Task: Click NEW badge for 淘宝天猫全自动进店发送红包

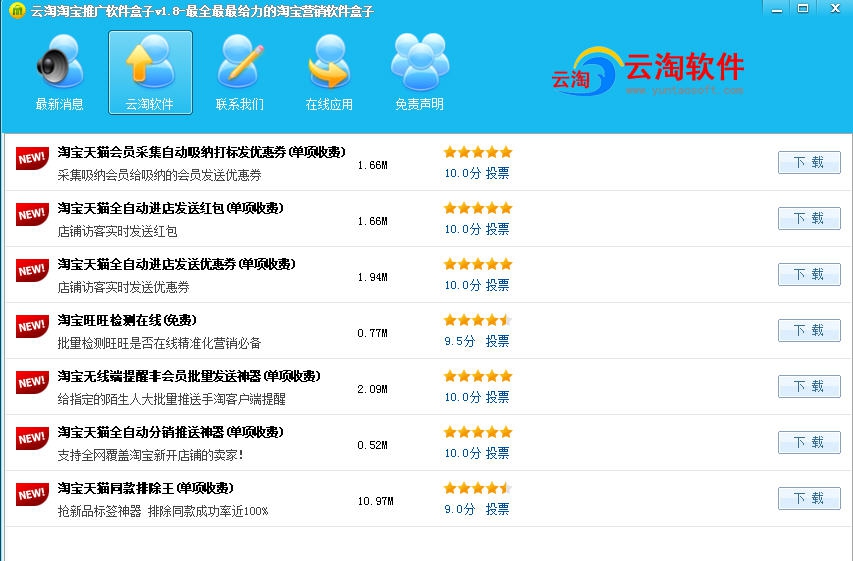Action: click(32, 214)
